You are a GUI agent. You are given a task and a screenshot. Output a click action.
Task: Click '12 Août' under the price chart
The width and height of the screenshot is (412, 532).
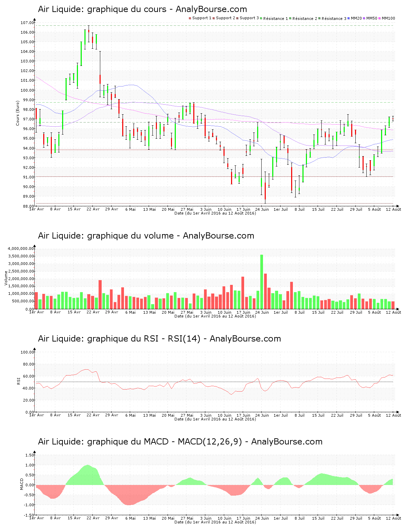(393, 209)
